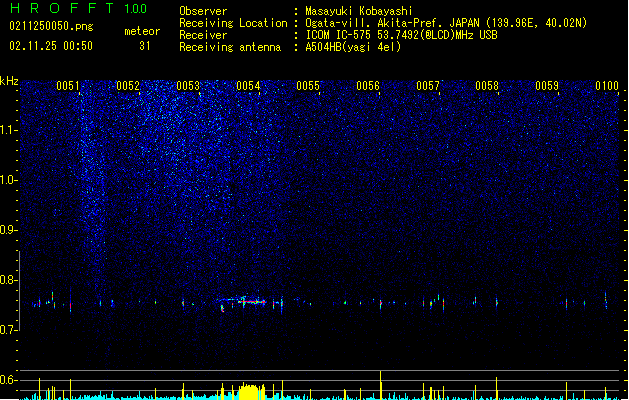This screenshot has width=629, height=400.
Task: Click the Ogata-vill. Akita-Pref. JAPAN location text
Action: point(446,23)
